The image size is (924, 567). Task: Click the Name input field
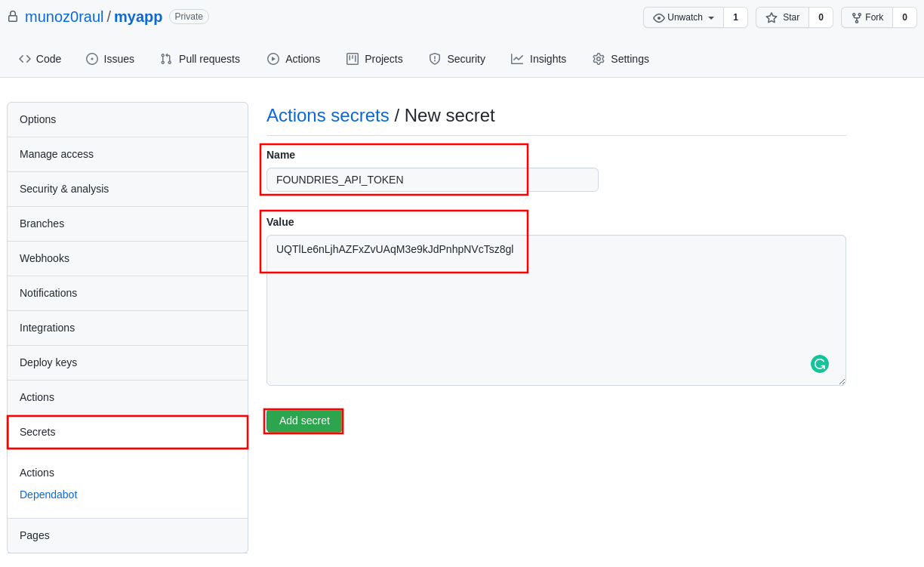[432, 180]
